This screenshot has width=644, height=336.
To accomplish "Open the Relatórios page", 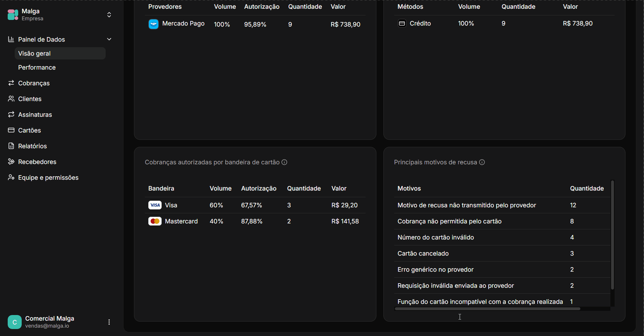I will pyautogui.click(x=33, y=146).
